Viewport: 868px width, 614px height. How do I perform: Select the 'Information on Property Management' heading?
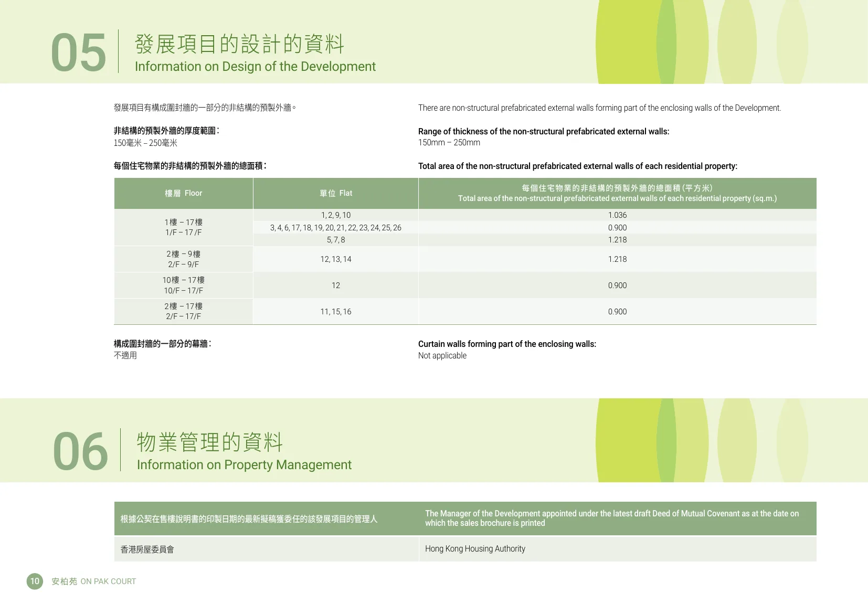click(244, 465)
